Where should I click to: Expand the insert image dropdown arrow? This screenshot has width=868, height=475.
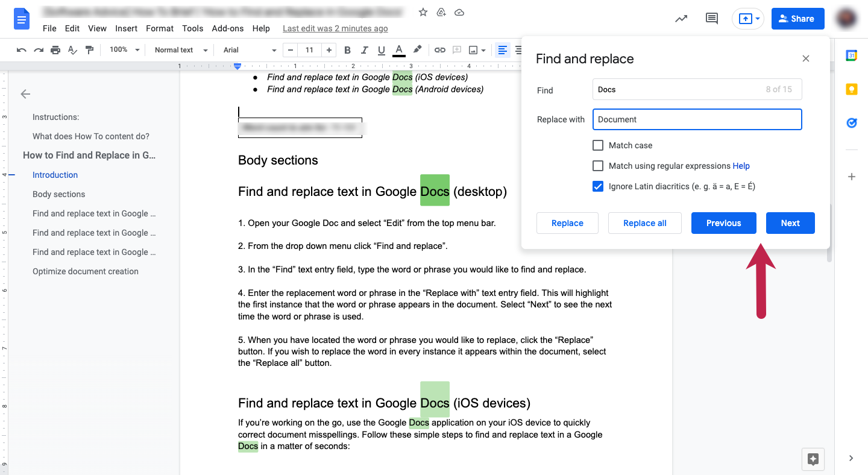pos(484,51)
